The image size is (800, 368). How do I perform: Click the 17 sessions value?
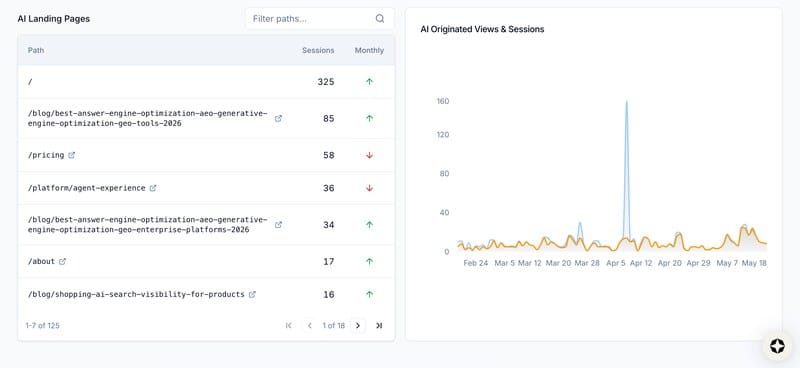[x=329, y=261]
